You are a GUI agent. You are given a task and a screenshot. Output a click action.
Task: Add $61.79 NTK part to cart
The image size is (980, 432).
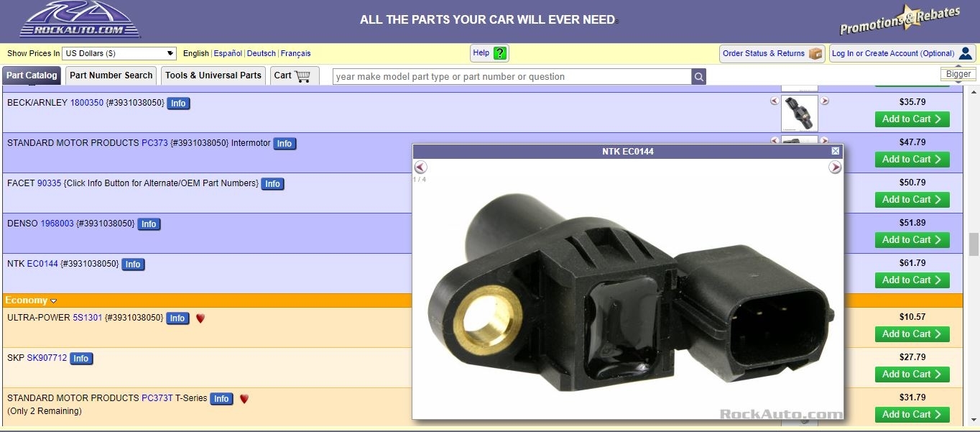coord(912,280)
